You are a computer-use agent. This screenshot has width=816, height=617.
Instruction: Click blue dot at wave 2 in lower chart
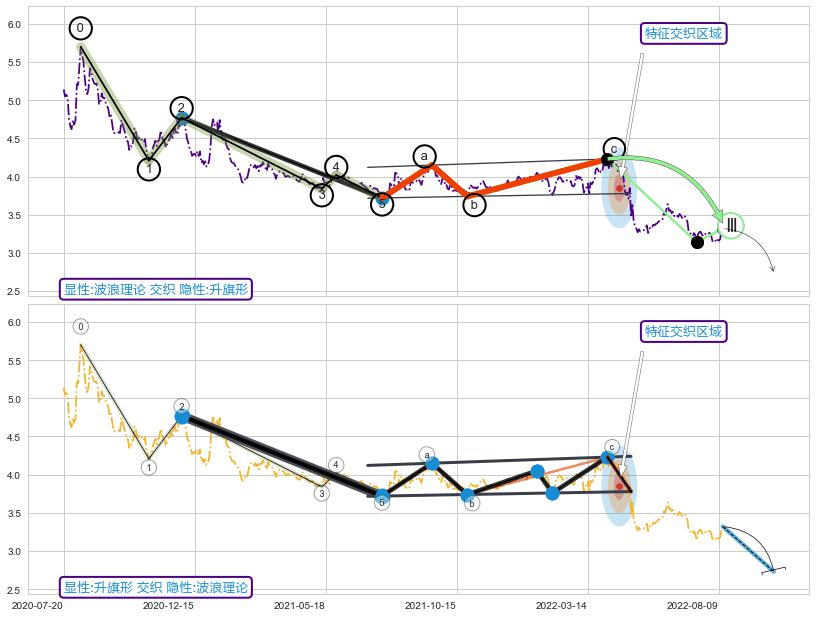coord(182,417)
